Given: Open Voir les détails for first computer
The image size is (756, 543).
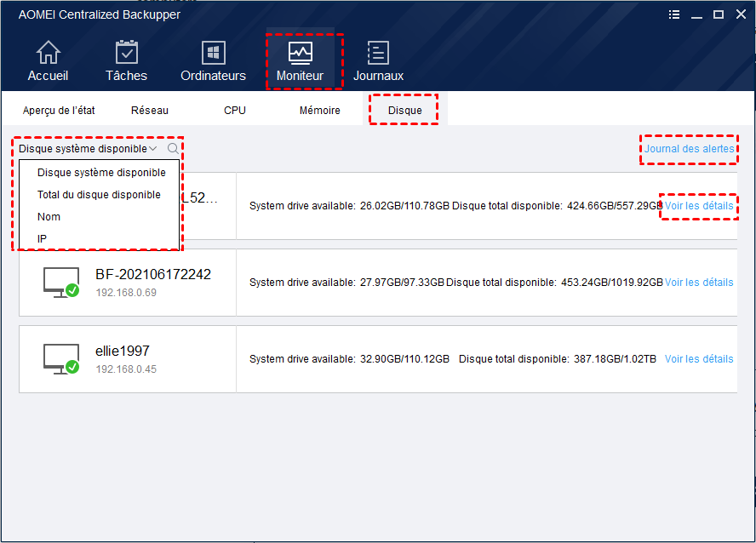Looking at the screenshot, I should pyautogui.click(x=699, y=206).
